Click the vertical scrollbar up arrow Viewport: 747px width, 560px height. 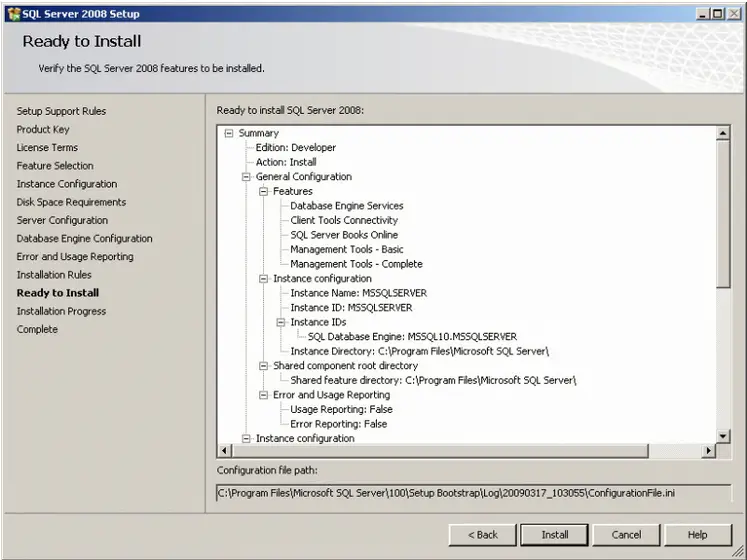723,133
